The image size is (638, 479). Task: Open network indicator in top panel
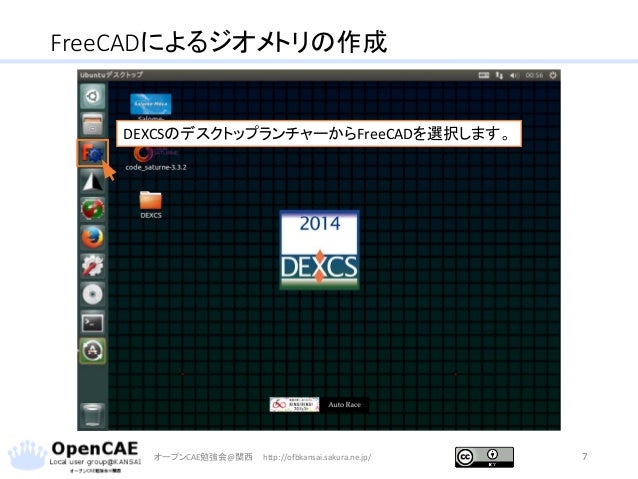499,75
